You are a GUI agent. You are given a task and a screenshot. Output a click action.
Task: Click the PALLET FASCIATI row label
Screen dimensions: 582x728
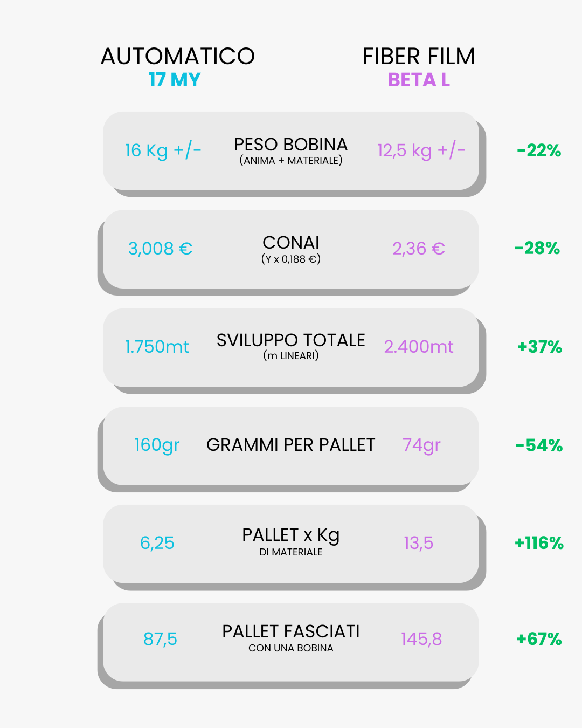(x=291, y=631)
